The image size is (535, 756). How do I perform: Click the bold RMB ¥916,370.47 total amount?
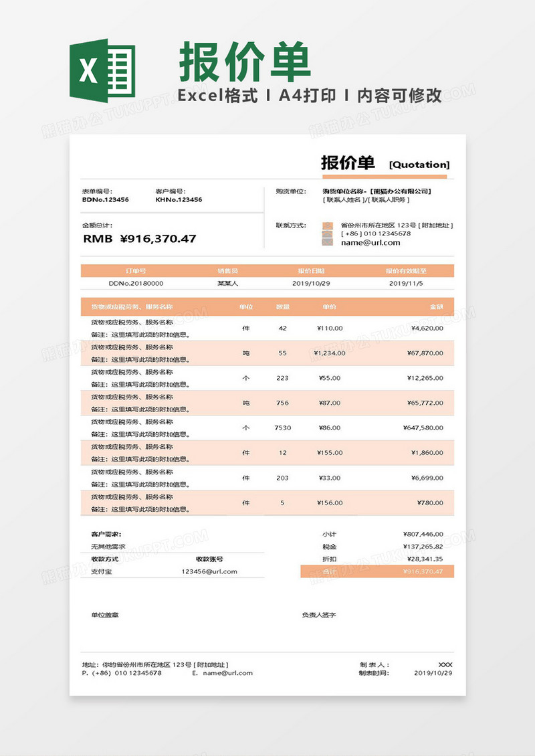140,239
